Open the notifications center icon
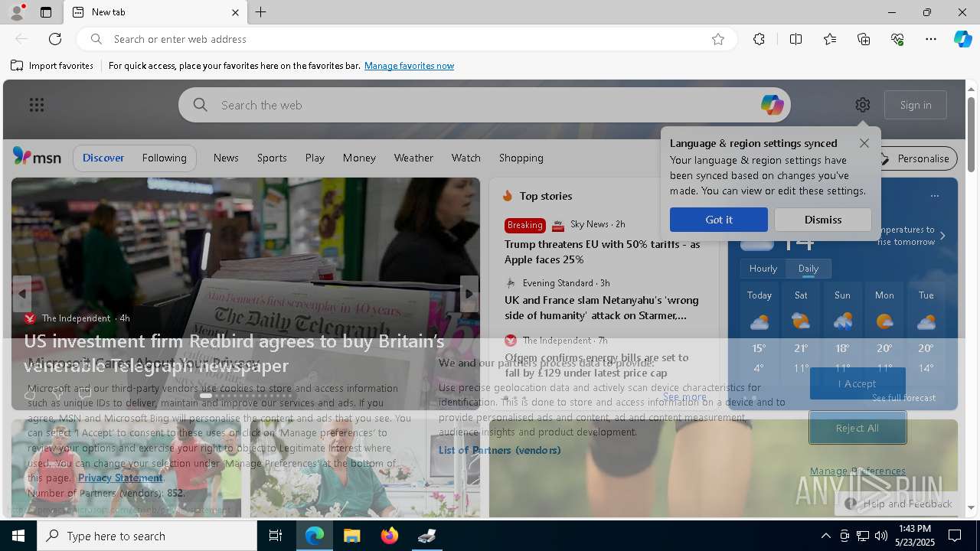The image size is (980, 551). pos(955,536)
